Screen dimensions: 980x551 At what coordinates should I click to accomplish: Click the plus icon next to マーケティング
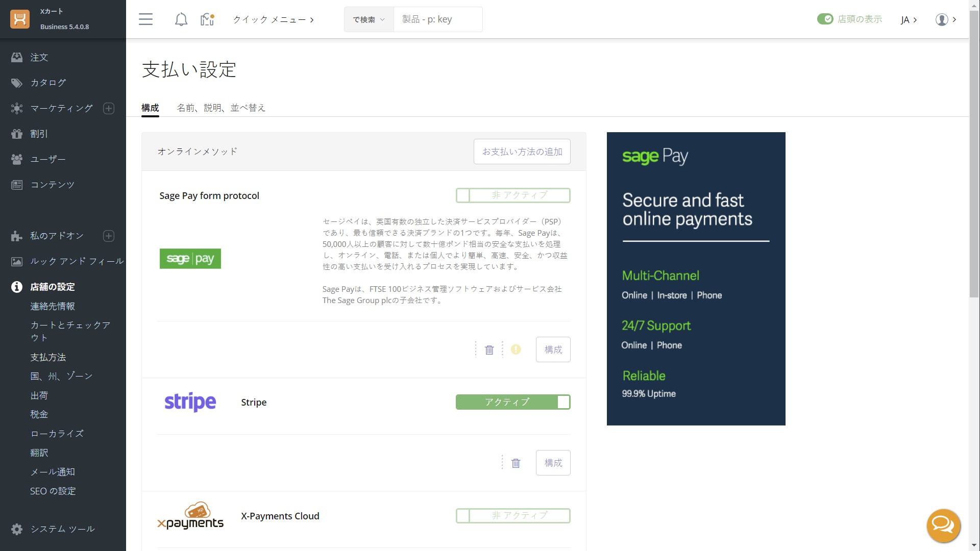pos(109,108)
